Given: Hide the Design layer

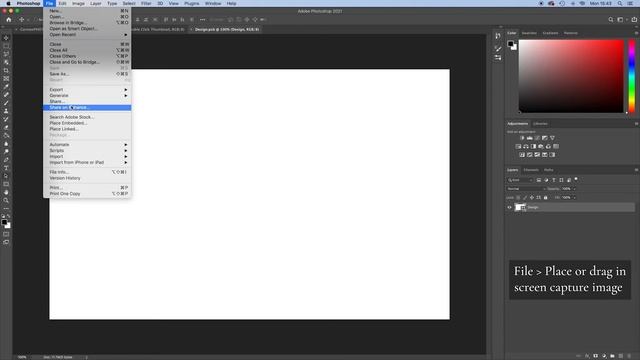Looking at the screenshot, I should pyautogui.click(x=509, y=207).
